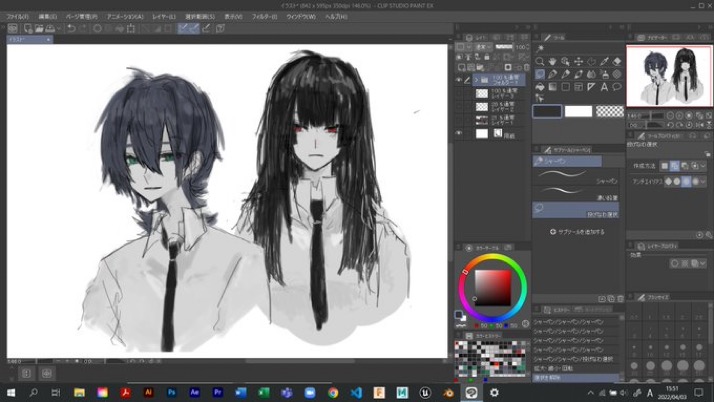Click add sub tool button
The height and width of the screenshot is (402, 714).
pyautogui.click(x=577, y=232)
